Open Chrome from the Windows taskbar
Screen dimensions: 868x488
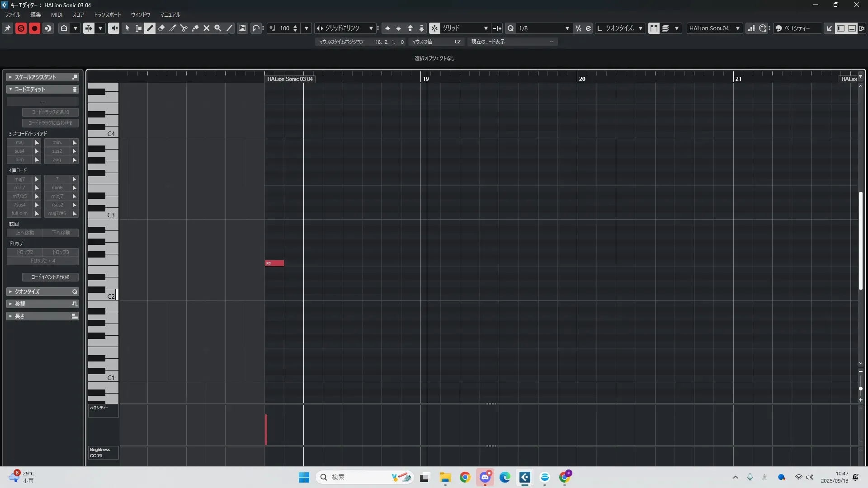tap(465, 477)
